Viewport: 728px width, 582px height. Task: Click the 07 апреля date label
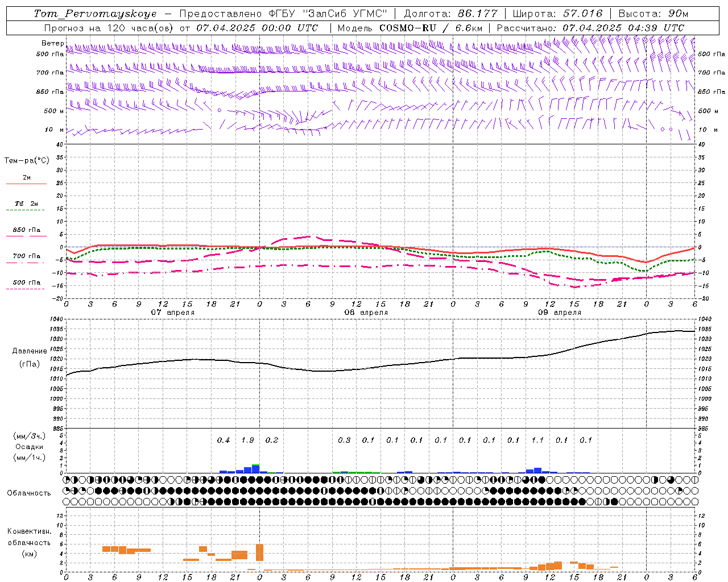click(x=172, y=313)
